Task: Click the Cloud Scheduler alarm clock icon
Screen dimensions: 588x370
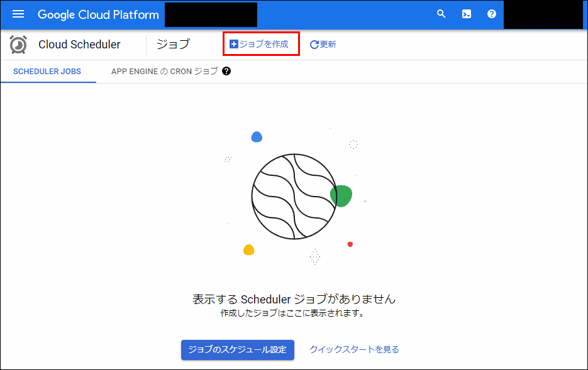Action: 18,45
